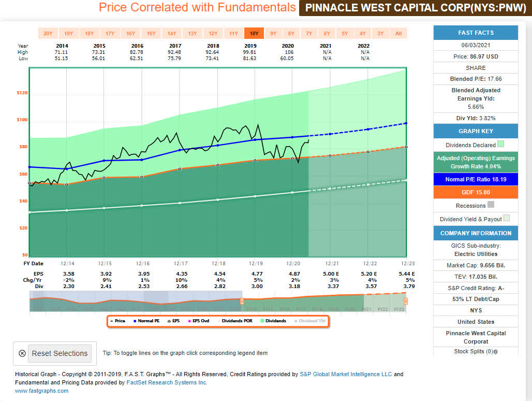Visit the www.fastgraphs.com link

tap(42, 391)
